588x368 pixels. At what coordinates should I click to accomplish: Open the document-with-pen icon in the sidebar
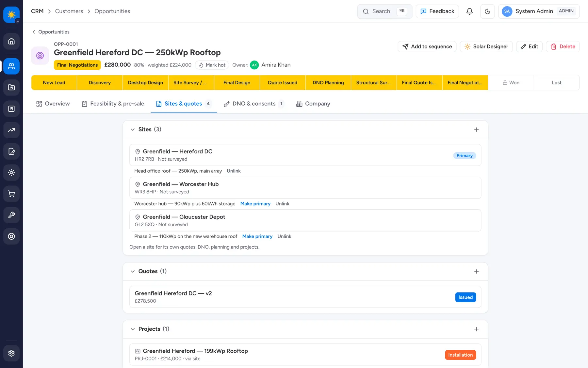click(x=11, y=151)
